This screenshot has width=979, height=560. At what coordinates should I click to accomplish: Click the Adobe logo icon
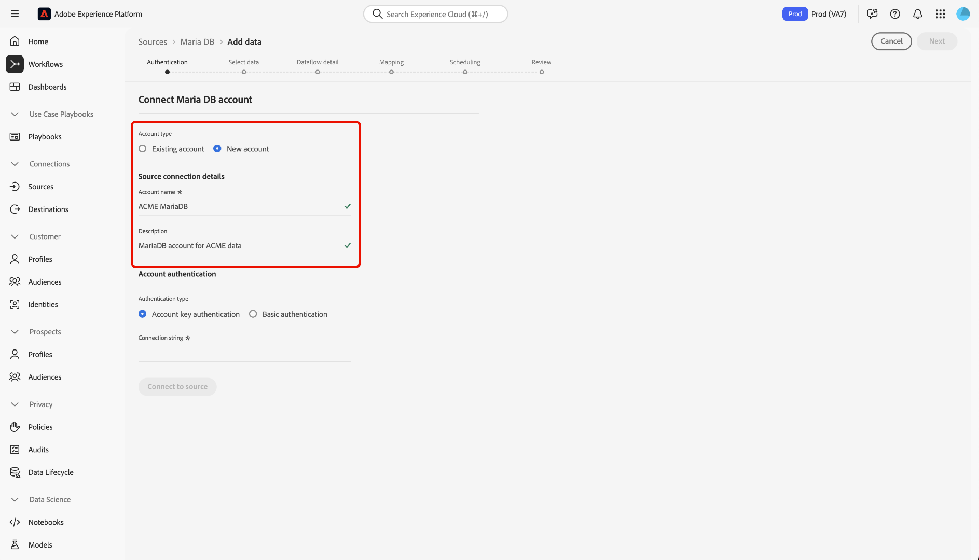[44, 14]
